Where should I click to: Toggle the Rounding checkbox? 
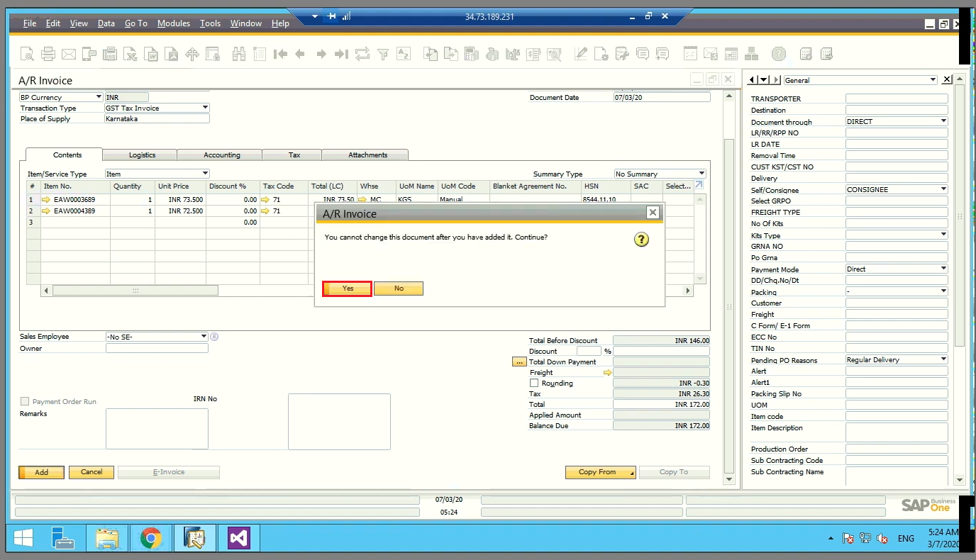click(534, 383)
